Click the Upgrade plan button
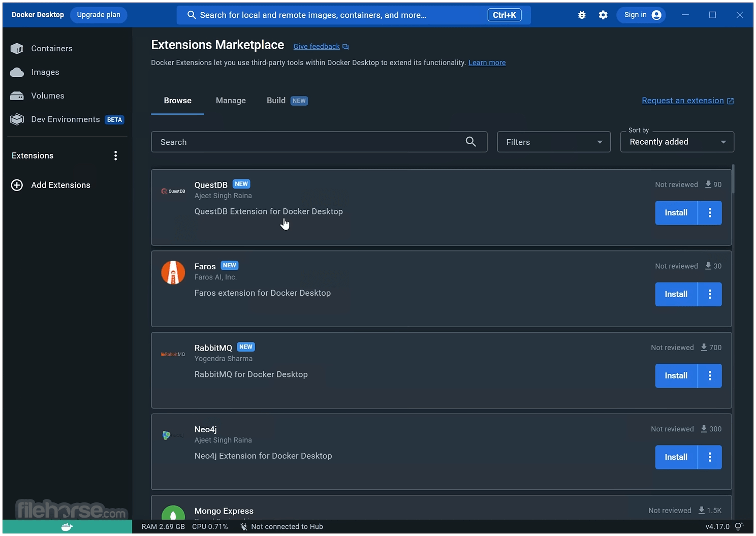Image resolution: width=756 pixels, height=536 pixels. click(x=99, y=15)
